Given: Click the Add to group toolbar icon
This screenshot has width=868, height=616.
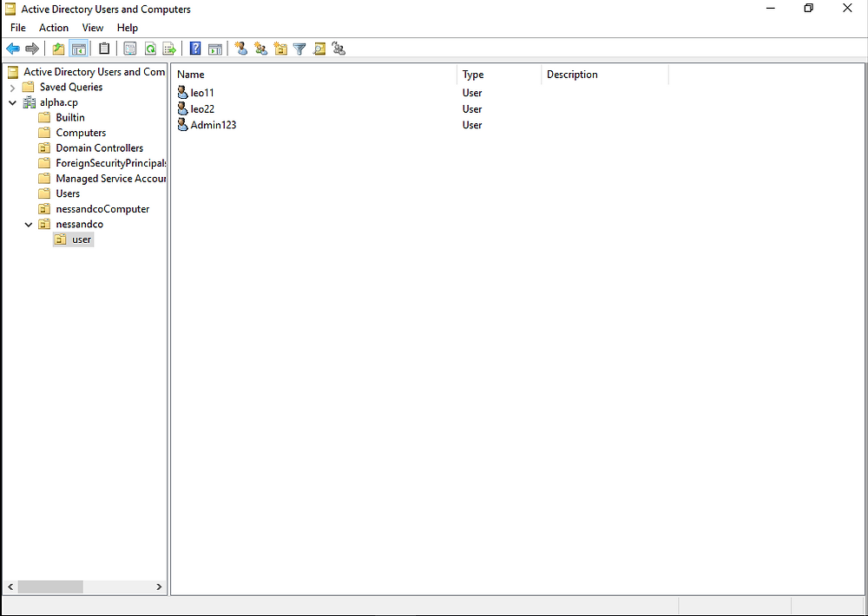Looking at the screenshot, I should click(339, 49).
